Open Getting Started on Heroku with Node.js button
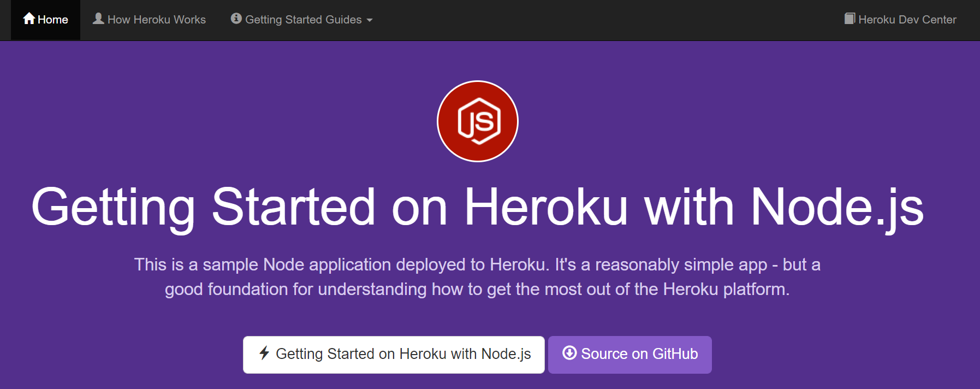Screen dimensions: 980x389 pos(394,355)
